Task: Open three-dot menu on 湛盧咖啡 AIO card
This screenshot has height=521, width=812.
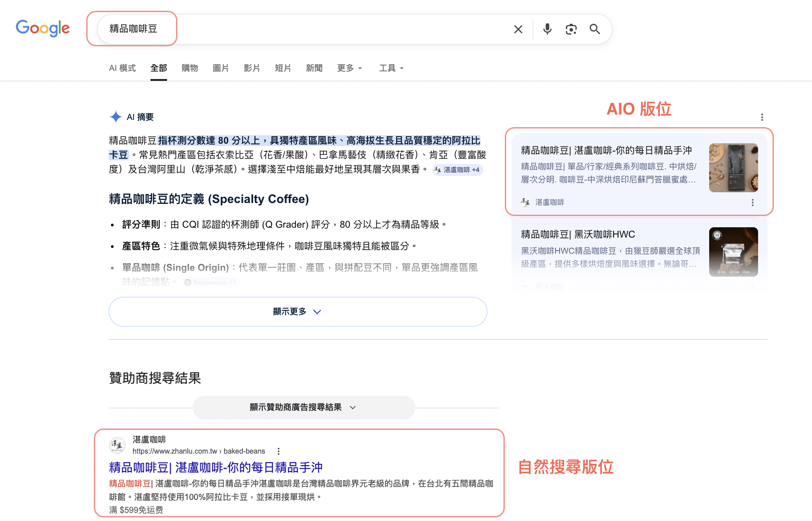Action: (x=753, y=203)
